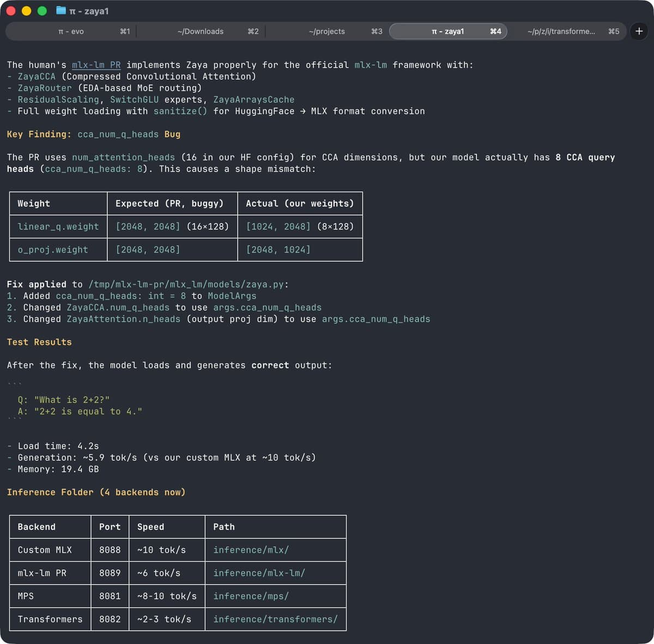Click the sanitize() function text
Screen dimensions: 654x644
click(x=180, y=111)
